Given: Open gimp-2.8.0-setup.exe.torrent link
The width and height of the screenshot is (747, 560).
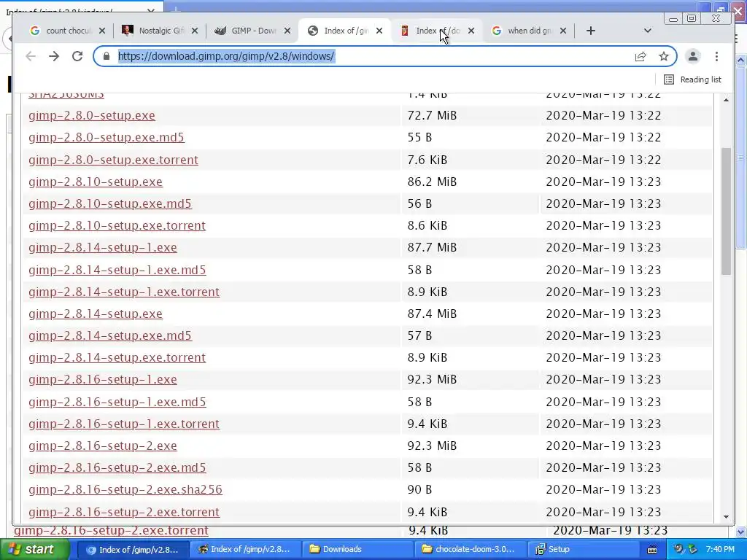Looking at the screenshot, I should 113,160.
